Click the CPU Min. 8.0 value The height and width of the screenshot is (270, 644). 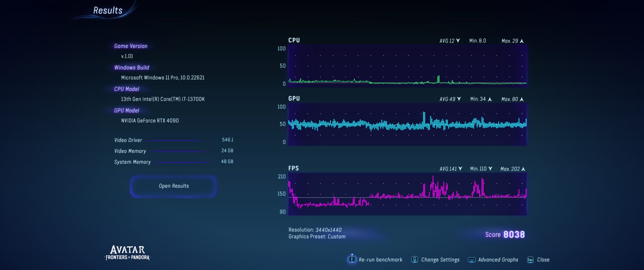(x=478, y=41)
